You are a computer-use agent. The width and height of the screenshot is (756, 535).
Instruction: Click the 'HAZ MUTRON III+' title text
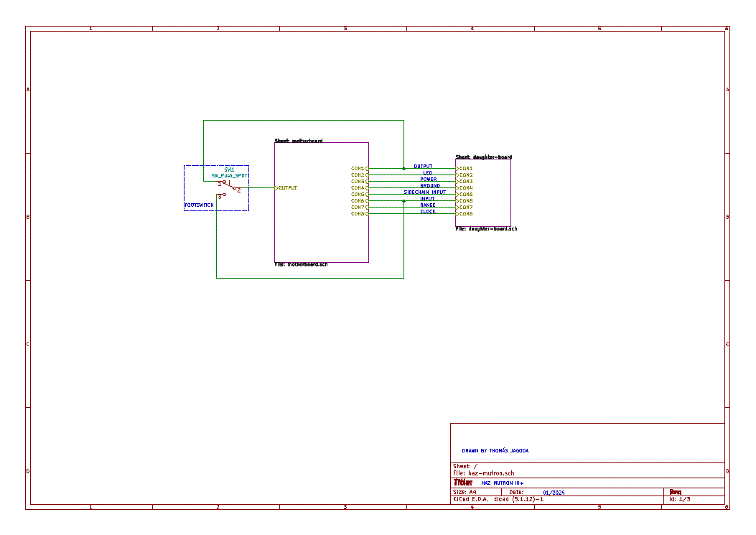(x=503, y=483)
